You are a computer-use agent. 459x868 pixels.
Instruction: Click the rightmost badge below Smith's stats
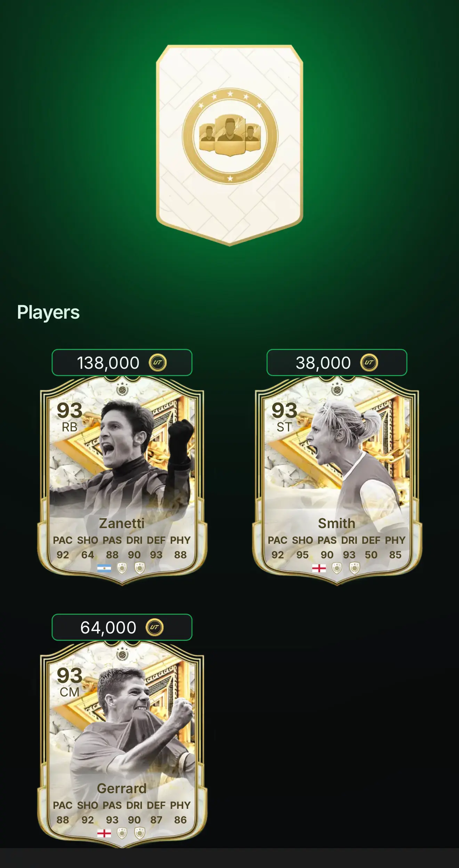[354, 568]
